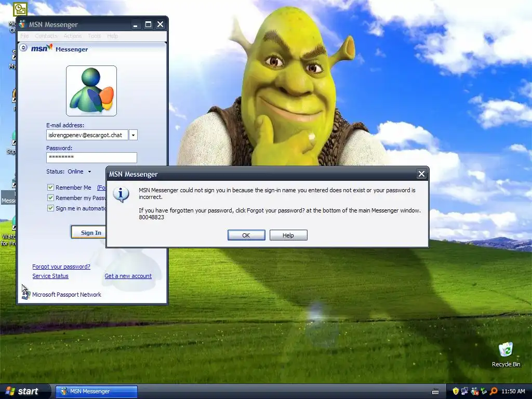Open the Microsoft Outlook desktop shortcut icon
Image resolution: width=532 pixels, height=399 pixels.
(x=20, y=9)
